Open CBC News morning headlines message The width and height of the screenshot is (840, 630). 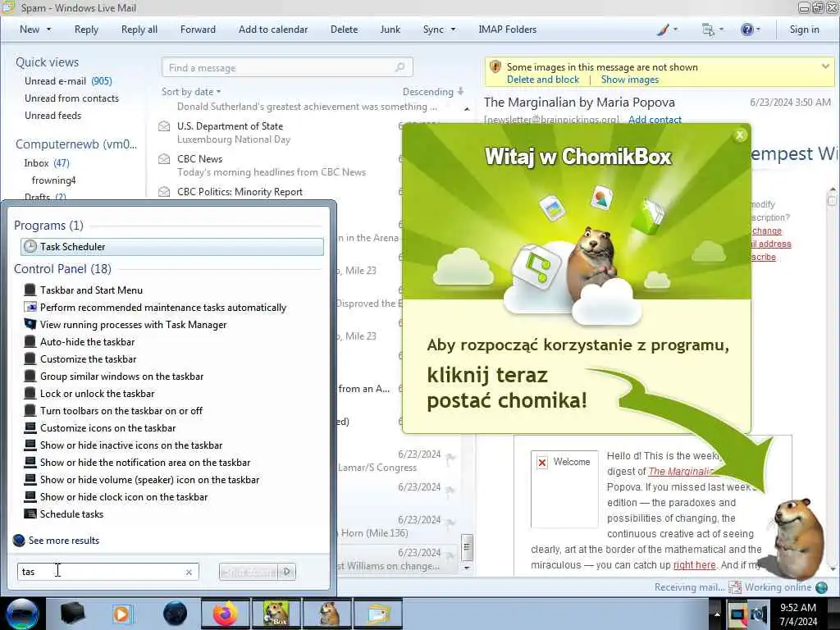(279, 166)
